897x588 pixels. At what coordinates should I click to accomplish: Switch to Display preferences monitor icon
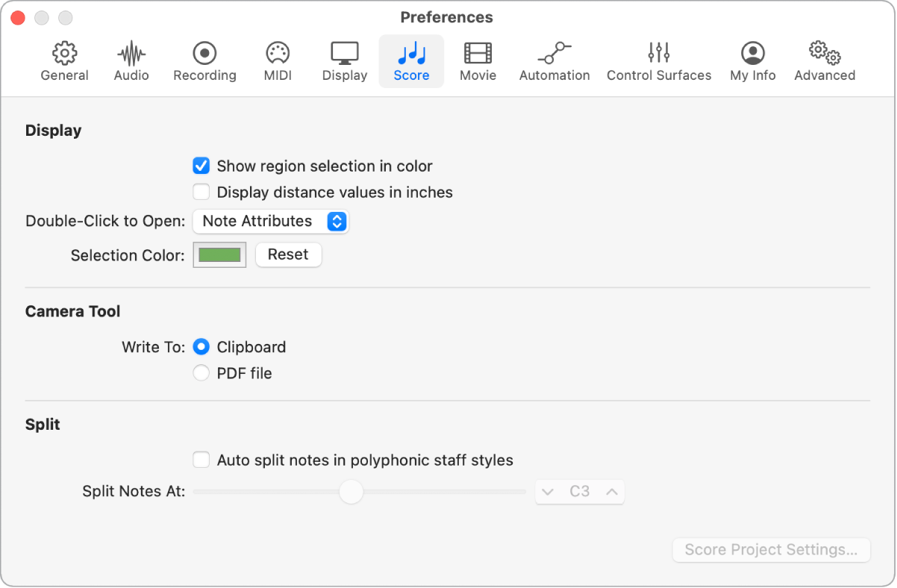tap(345, 54)
